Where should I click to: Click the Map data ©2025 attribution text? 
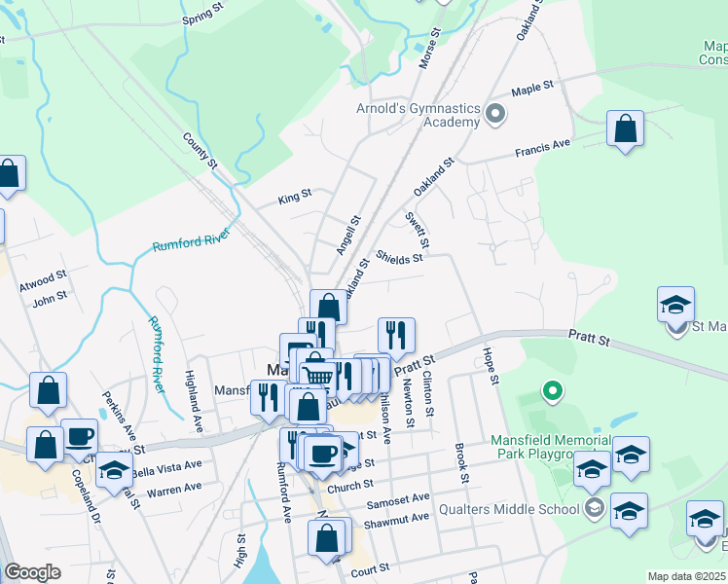coord(686,576)
